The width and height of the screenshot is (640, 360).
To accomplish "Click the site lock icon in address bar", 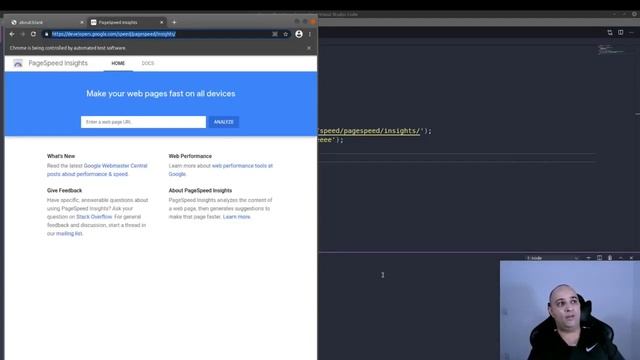I will (47, 34).
